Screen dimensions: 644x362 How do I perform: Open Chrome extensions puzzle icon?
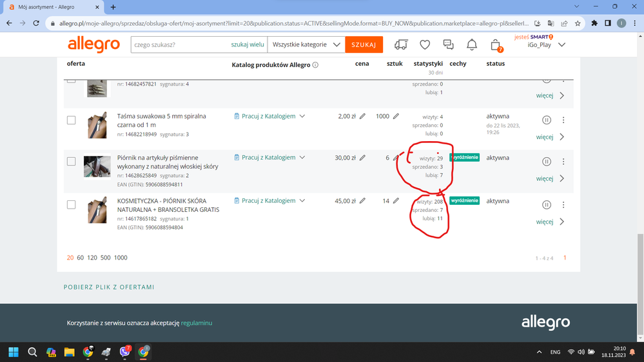pos(594,23)
